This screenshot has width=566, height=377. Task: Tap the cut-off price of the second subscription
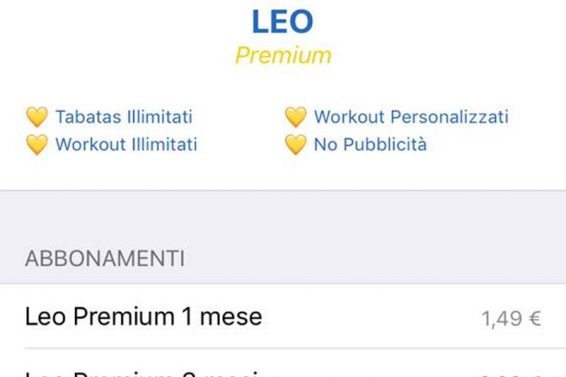(511, 375)
